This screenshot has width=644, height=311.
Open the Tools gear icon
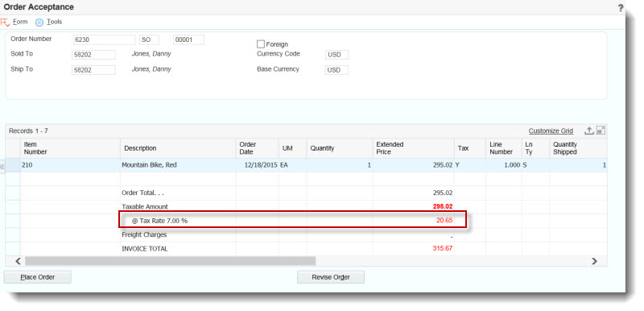pyautogui.click(x=39, y=23)
